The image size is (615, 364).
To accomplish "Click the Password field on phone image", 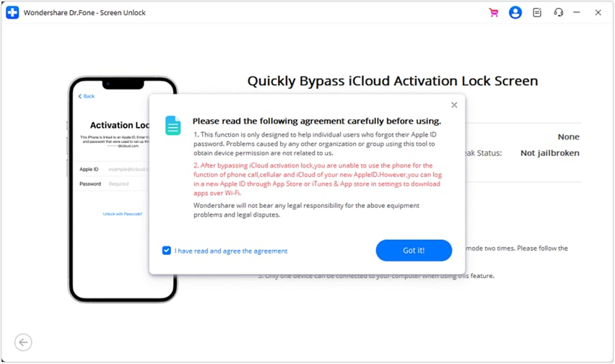I will click(113, 184).
